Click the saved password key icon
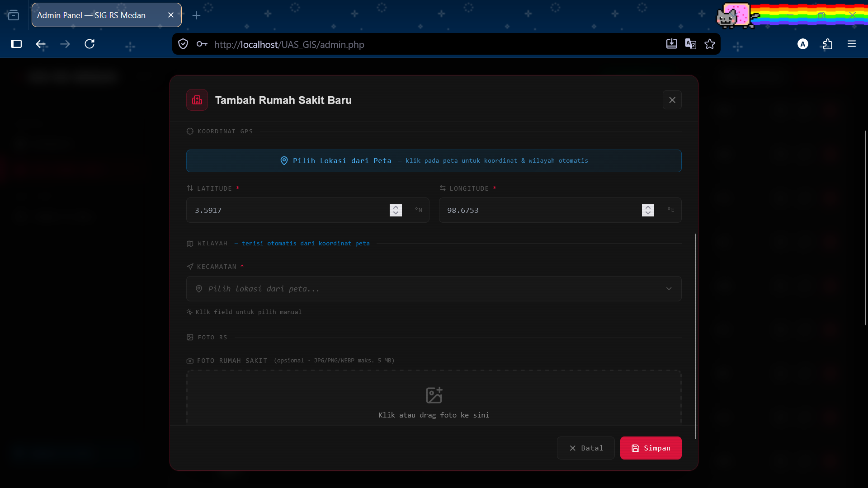The image size is (868, 488). coord(202,44)
